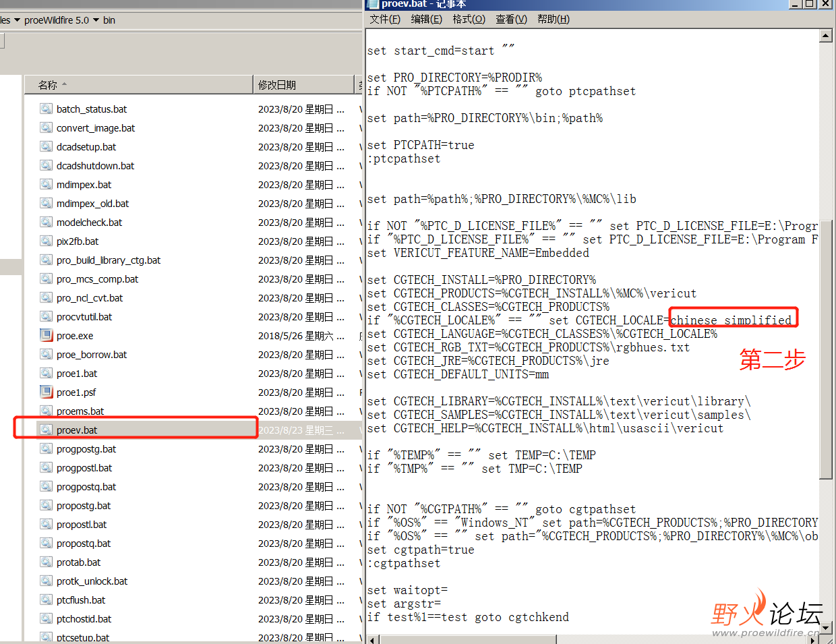Click the progpostg.bat file icon
Viewport: 836px width, 644px height.
tap(46, 448)
